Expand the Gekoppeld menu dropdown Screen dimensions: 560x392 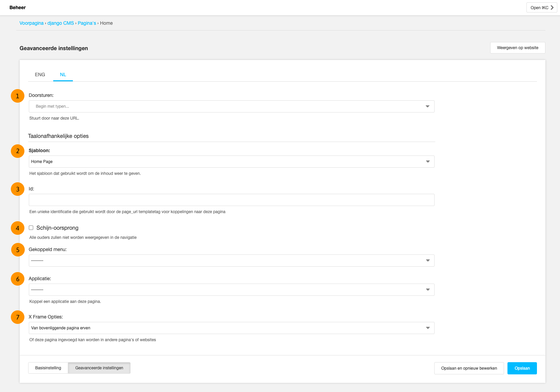coord(231,261)
